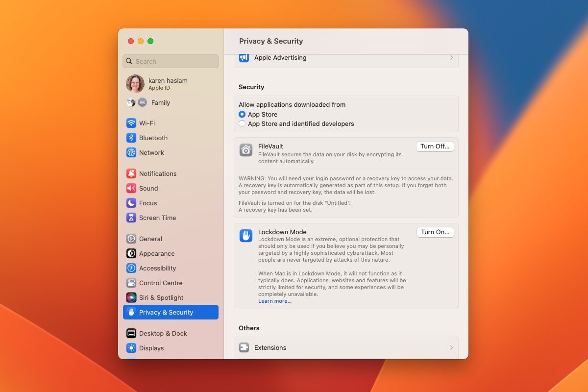Click 'Allow applications downloaded from' label
Screen dimensions: 588x392
[292, 104]
